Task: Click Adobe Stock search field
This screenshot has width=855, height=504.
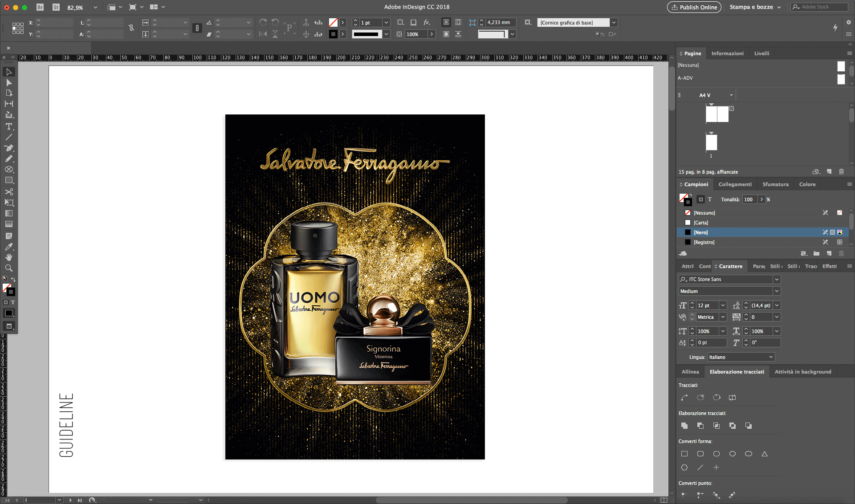Action: coord(819,7)
